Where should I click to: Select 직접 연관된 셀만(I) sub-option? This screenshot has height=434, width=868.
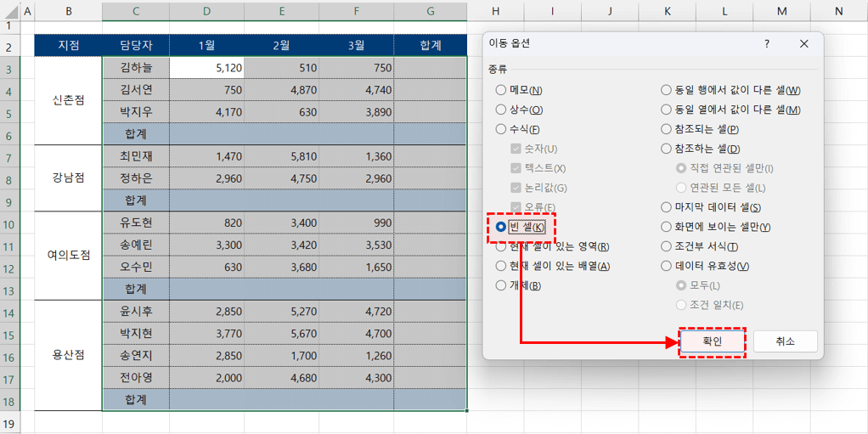(x=724, y=167)
